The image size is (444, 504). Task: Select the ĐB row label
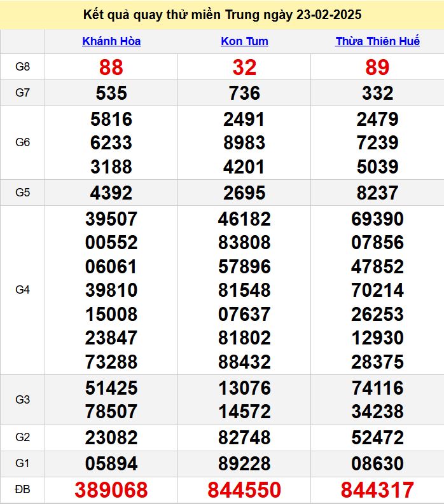coord(22,489)
